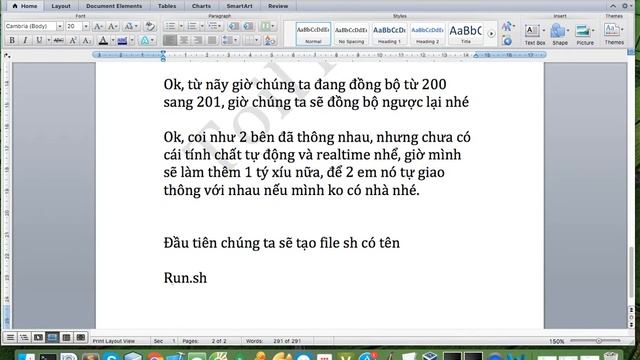Open the multilevel list button
Screen dimensions: 640x360
pos(214,26)
